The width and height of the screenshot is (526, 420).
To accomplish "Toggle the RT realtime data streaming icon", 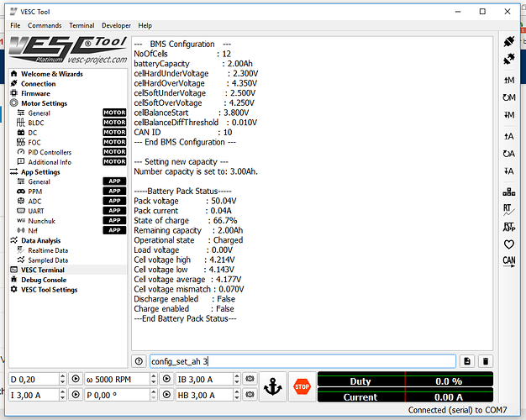I will [x=508, y=207].
